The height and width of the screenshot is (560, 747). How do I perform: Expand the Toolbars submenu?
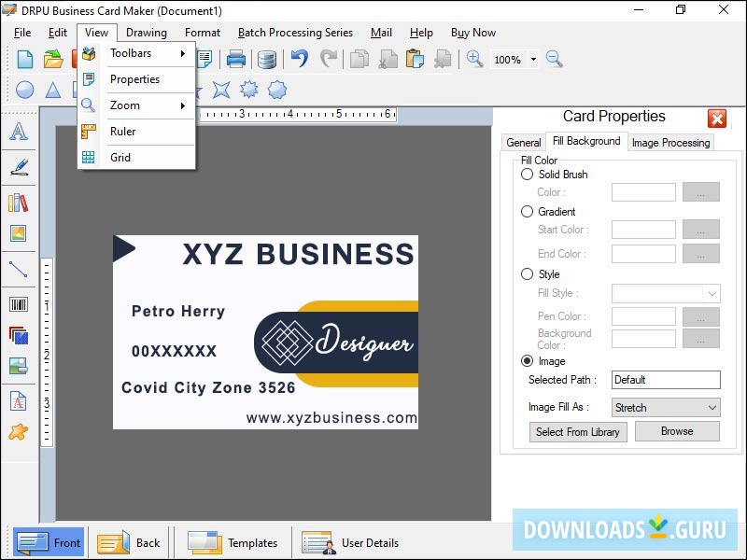click(136, 53)
